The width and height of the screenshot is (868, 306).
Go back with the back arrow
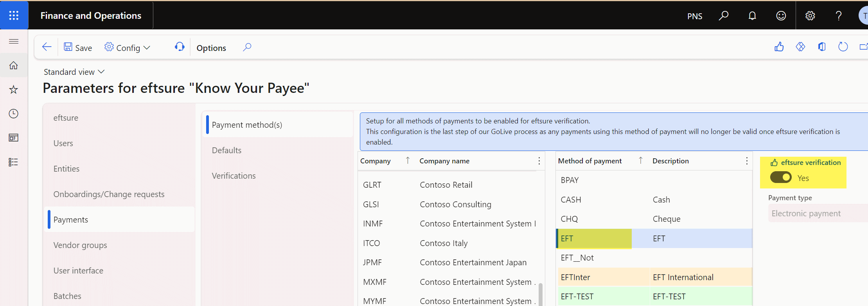click(47, 47)
